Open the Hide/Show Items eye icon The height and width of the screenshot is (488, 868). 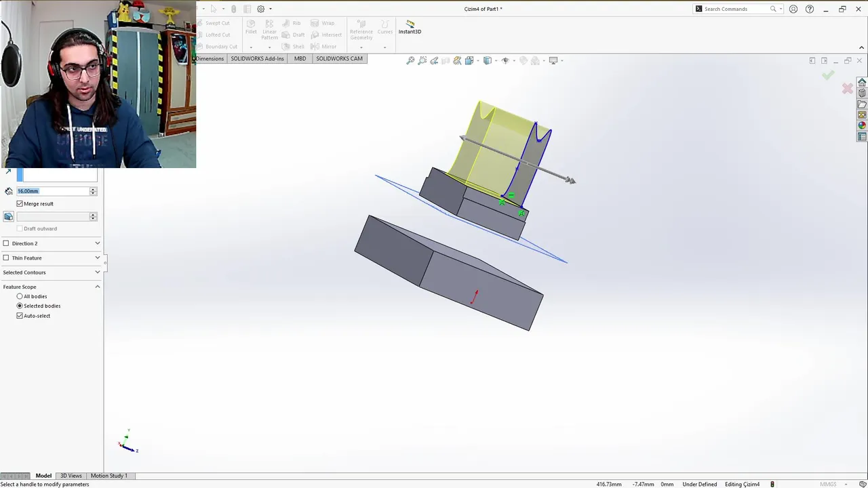505,60
